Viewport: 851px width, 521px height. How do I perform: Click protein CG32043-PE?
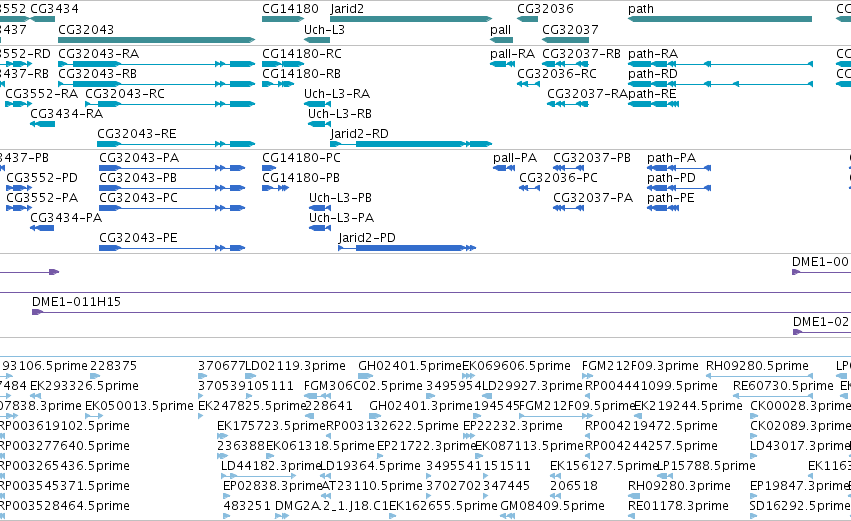(138, 238)
